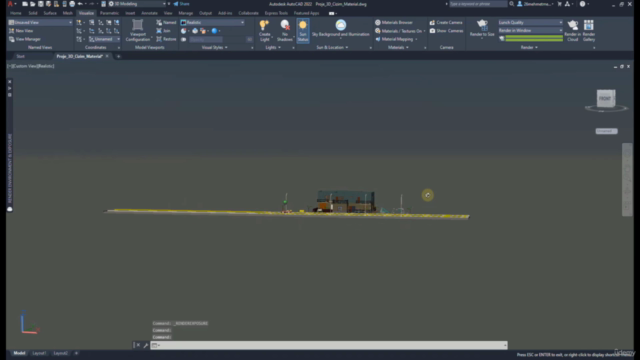Viewport: 640px width, 360px height.
Task: Click the Open file icon
Action: click(x=33, y=4)
